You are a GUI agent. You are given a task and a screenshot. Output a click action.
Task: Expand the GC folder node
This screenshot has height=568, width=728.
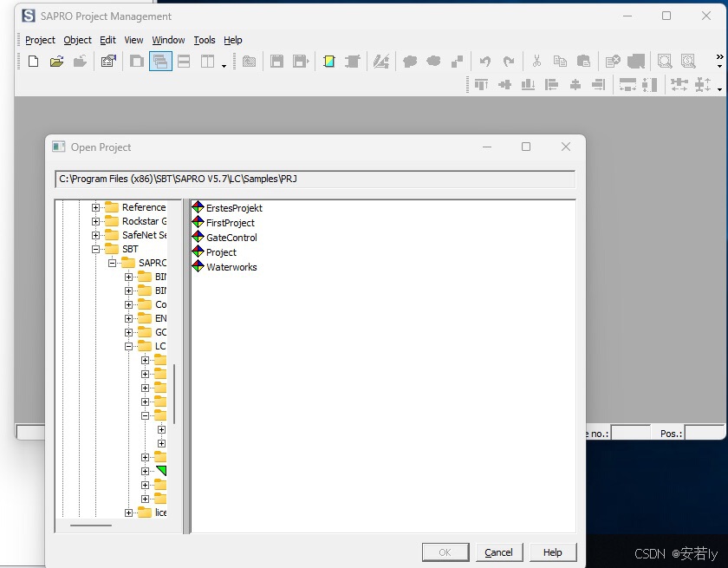[x=128, y=332]
